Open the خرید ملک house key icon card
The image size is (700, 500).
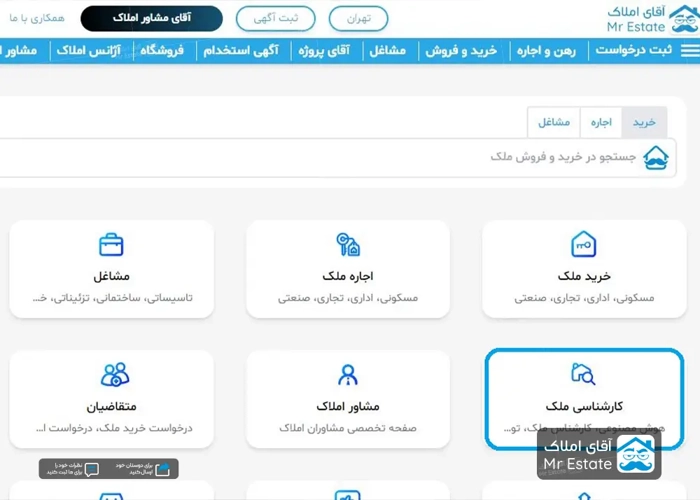point(583,244)
